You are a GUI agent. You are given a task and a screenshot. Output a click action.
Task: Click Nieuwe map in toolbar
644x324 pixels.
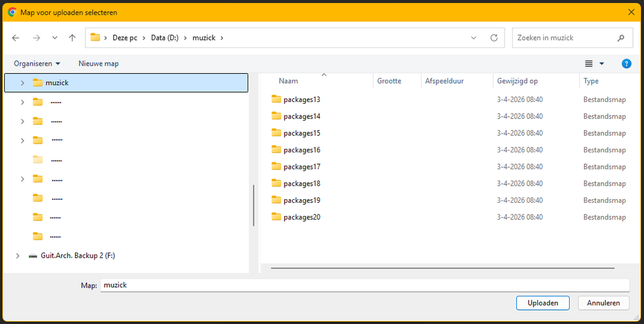[98, 63]
